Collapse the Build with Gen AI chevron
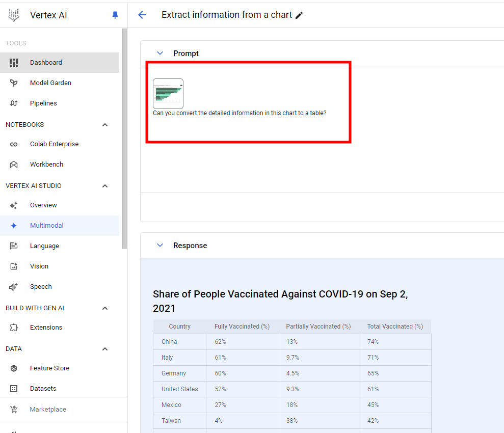 pyautogui.click(x=105, y=308)
